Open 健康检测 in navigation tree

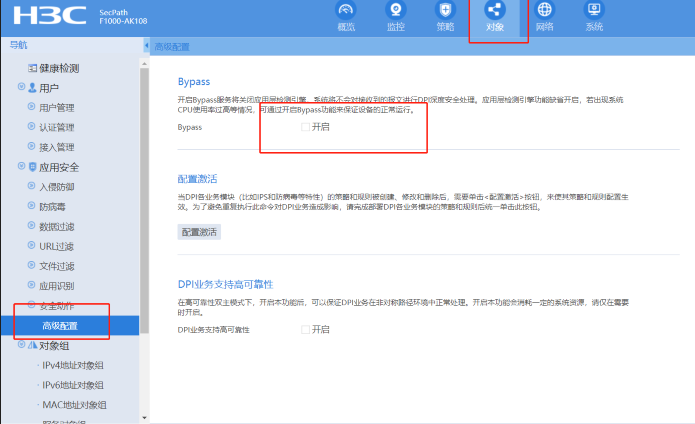pos(59,68)
